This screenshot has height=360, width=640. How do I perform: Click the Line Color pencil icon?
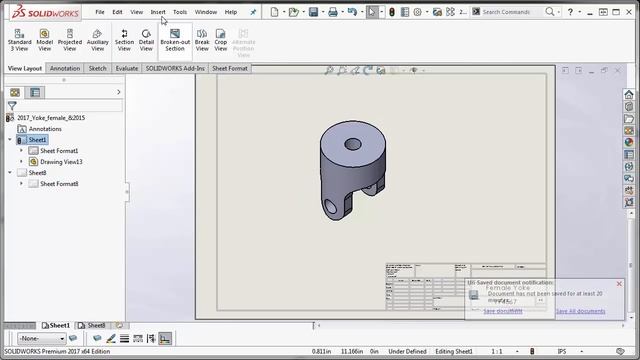[x=111, y=338]
